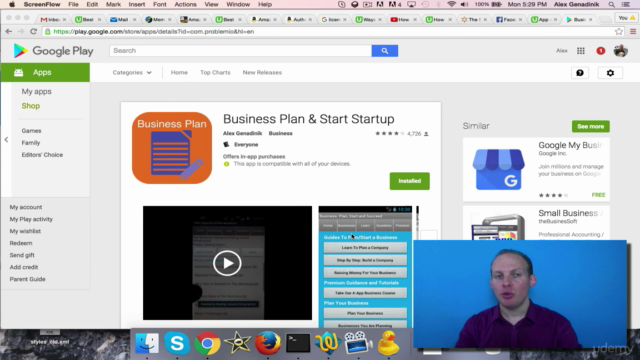Switch to the Mail browser tab
Viewport: 640px width, 360px height.
tap(123, 19)
